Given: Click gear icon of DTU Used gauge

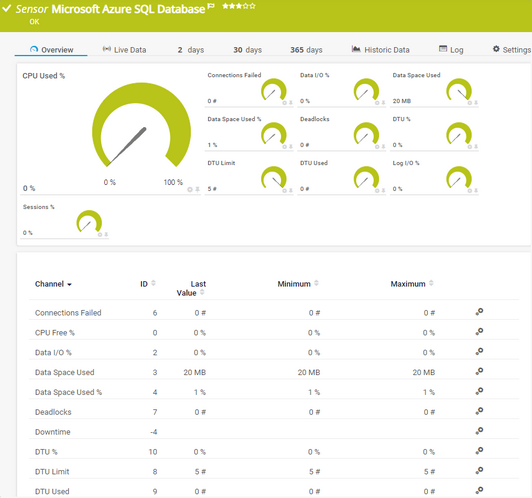Looking at the screenshot, I should coord(377,191).
